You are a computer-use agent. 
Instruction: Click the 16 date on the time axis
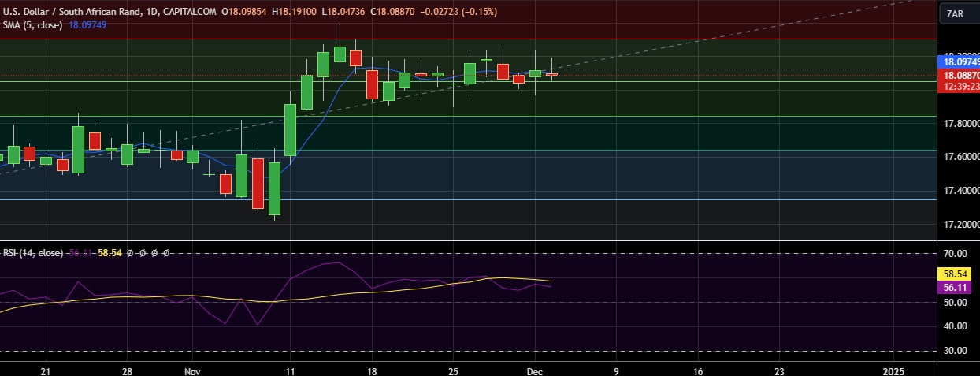pyautogui.click(x=698, y=370)
